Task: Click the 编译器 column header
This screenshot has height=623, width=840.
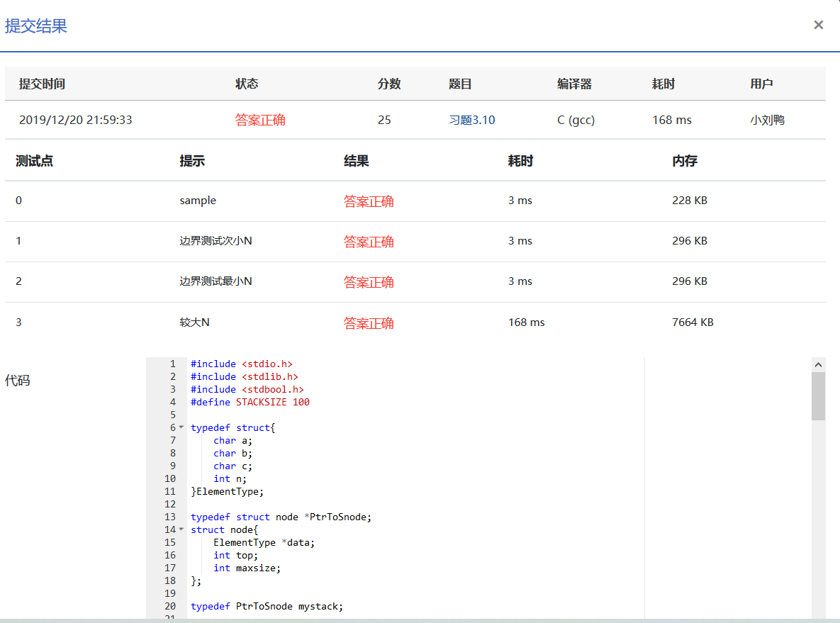Action: 574,84
